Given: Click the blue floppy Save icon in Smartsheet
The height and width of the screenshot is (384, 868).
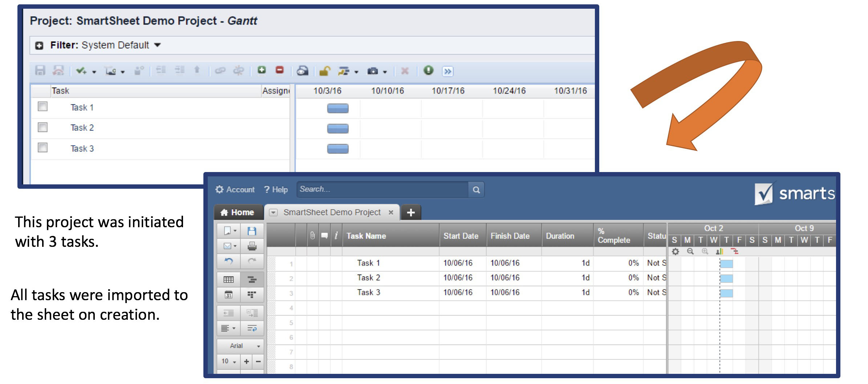Looking at the screenshot, I should point(252,231).
